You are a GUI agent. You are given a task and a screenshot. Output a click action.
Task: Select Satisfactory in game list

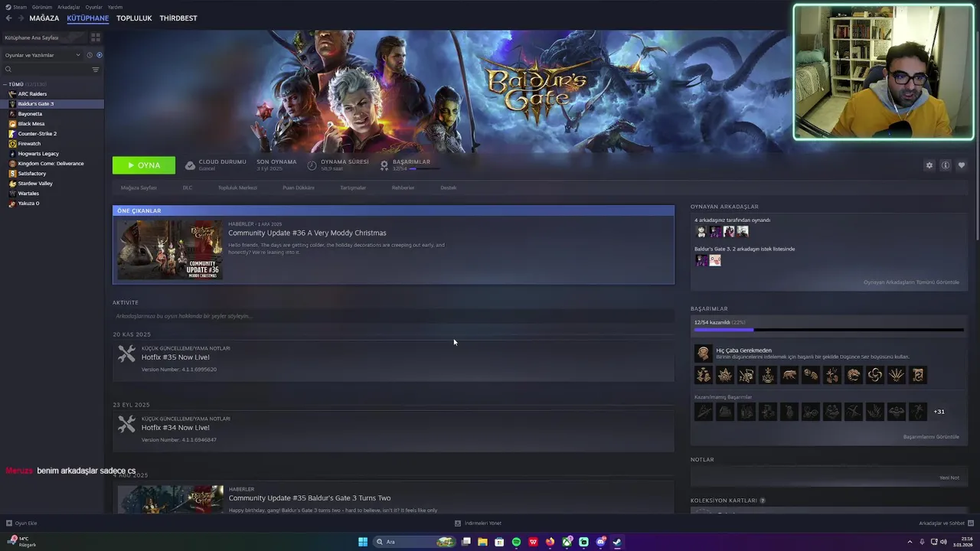[x=52, y=173]
